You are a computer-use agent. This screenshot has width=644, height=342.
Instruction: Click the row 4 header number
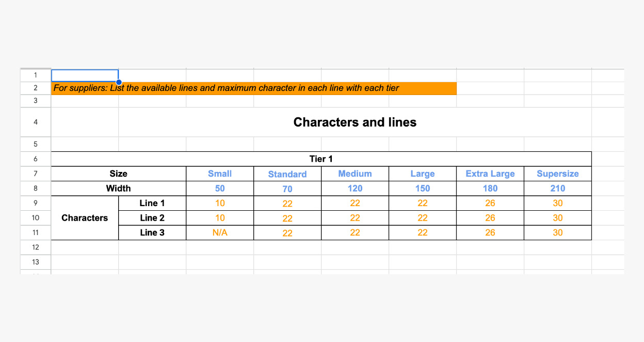click(35, 122)
